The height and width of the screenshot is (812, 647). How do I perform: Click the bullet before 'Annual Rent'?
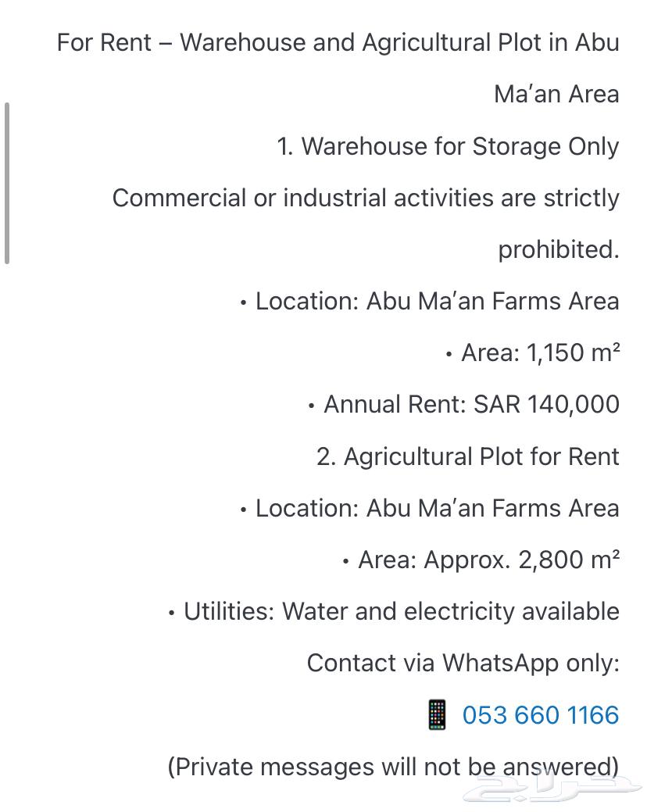311,406
